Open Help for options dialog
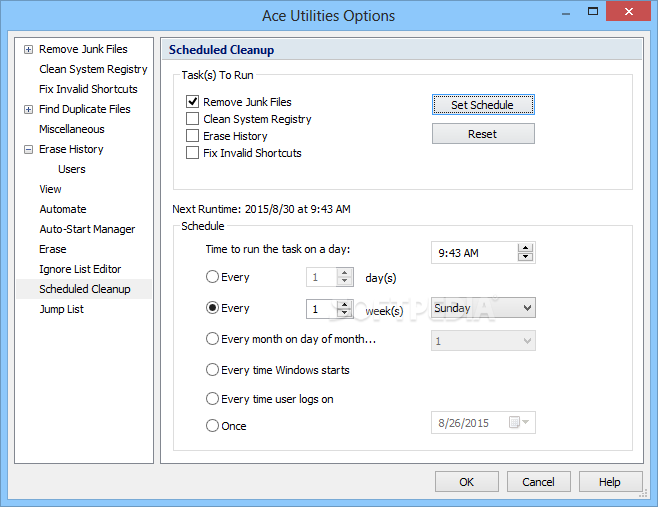This screenshot has width=658, height=507. (611, 482)
